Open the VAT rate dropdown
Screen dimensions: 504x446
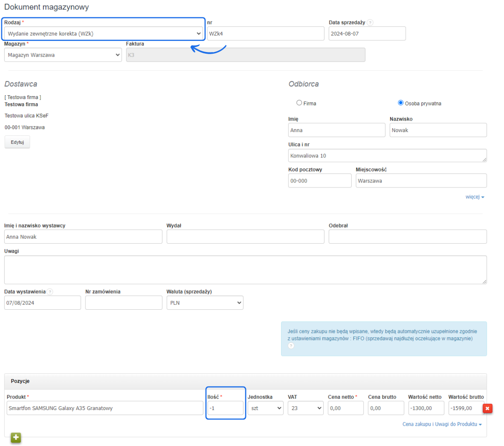[x=305, y=408]
